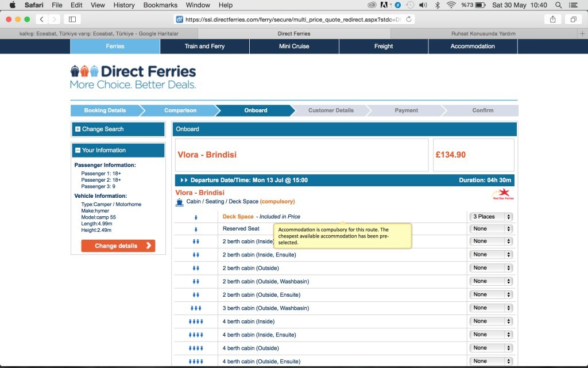
Task: Open the 4 berth cabin (Outside) dropdown
Action: (x=491, y=348)
